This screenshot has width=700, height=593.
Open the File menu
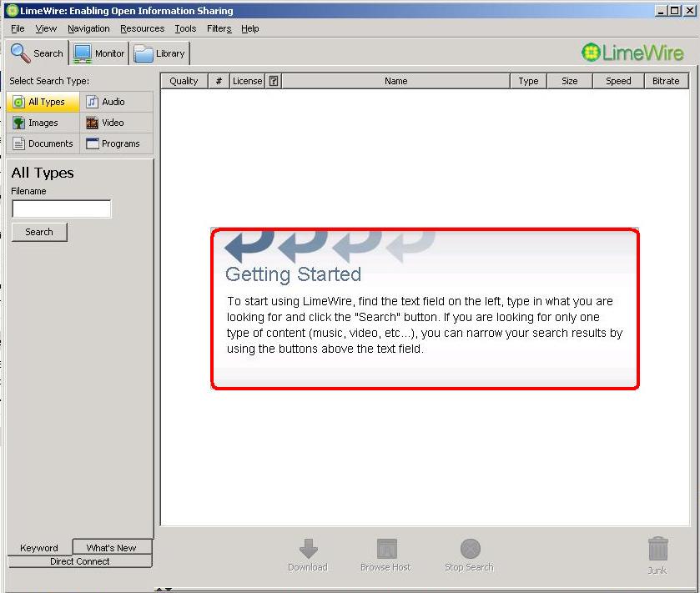tap(18, 28)
